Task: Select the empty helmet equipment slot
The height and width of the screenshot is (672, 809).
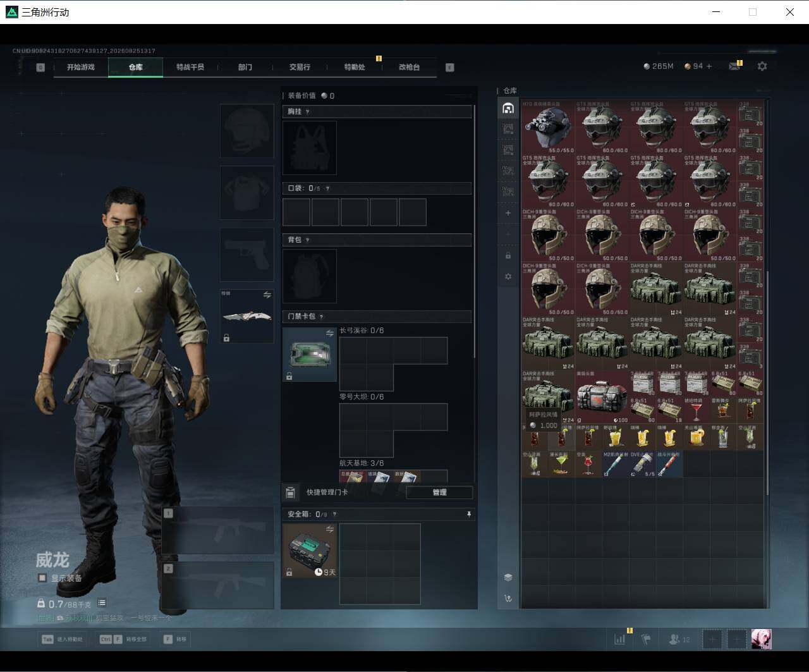Action: click(x=247, y=131)
